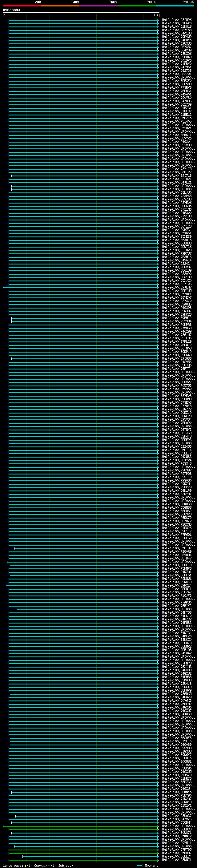Click the UniRef100_P47961 entry
The image size is (197, 868).
tap(176, 67)
